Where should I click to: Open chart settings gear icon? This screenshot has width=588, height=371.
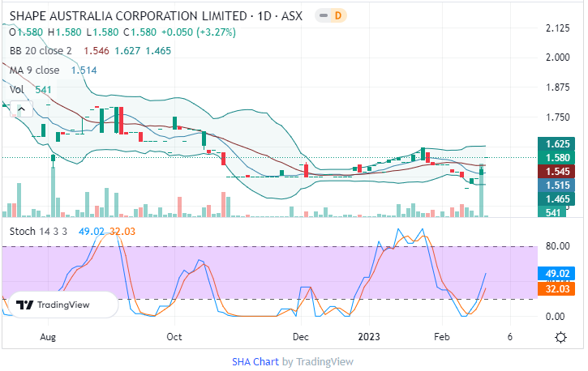(x=560, y=336)
